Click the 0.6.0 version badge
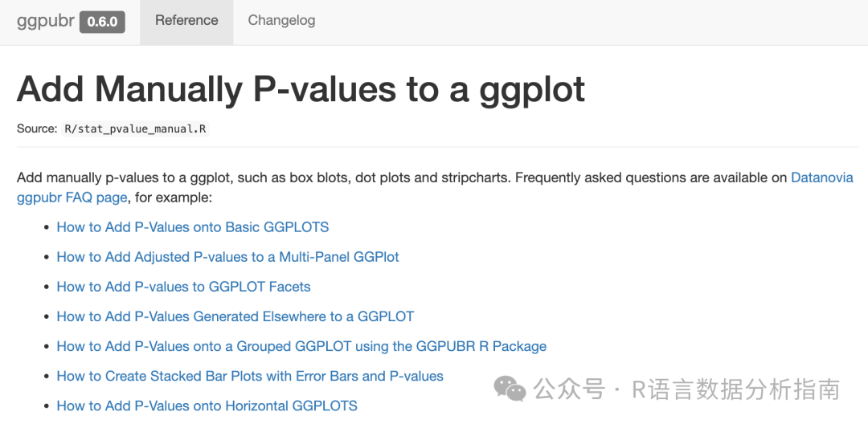The width and height of the screenshot is (868, 424). 102,22
